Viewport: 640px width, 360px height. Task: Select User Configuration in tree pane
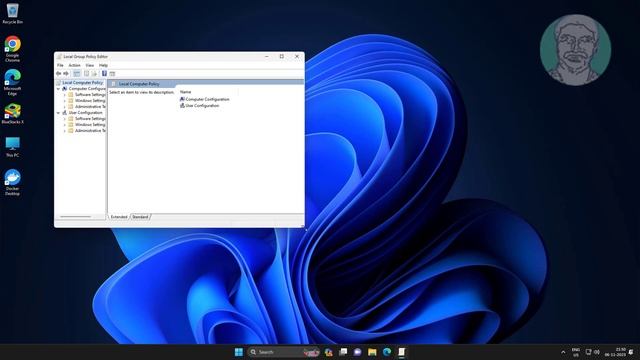pos(85,113)
